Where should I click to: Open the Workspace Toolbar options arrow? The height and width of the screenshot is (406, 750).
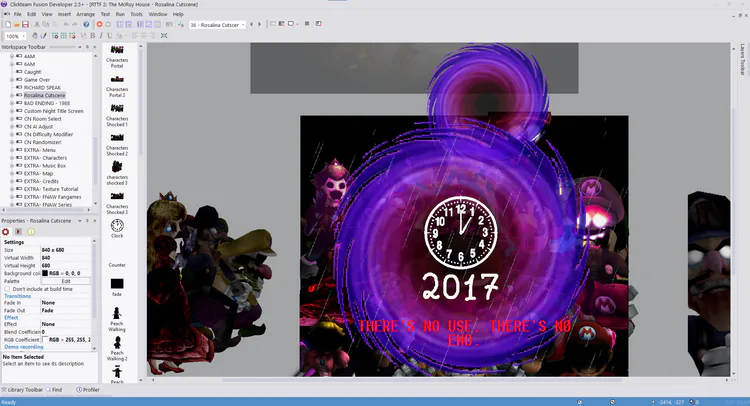coord(80,47)
